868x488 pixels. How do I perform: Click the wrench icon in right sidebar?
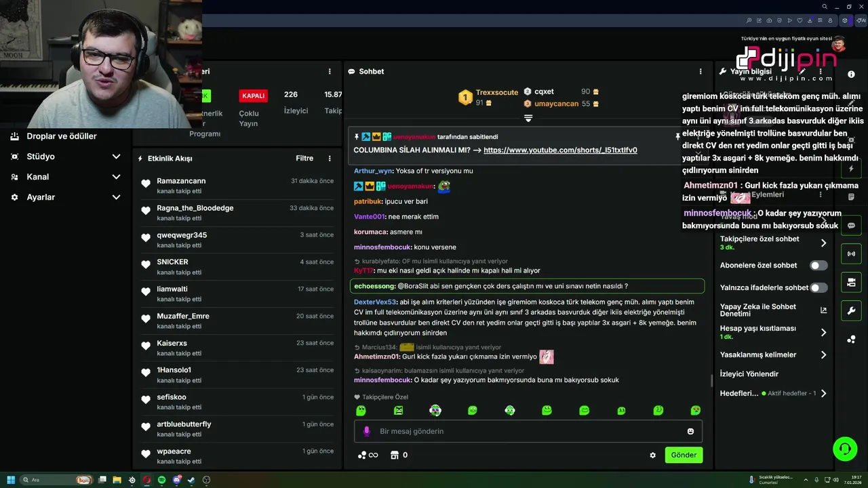[851, 310]
